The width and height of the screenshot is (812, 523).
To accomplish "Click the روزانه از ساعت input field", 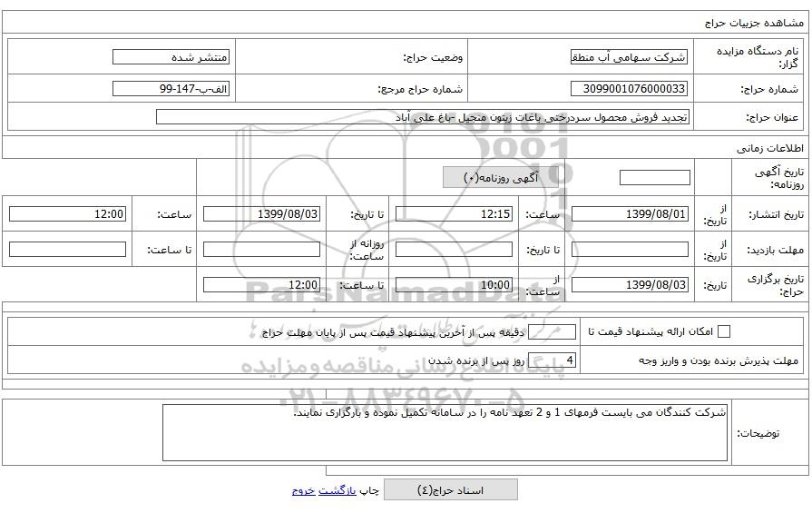I will [261, 250].
